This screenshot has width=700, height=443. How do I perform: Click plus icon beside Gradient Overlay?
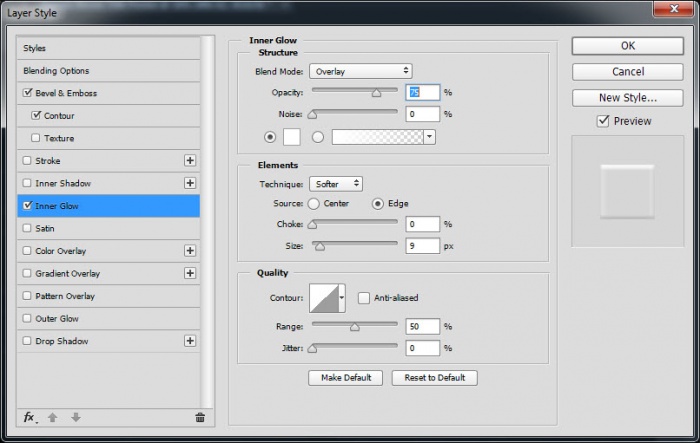[x=190, y=273]
